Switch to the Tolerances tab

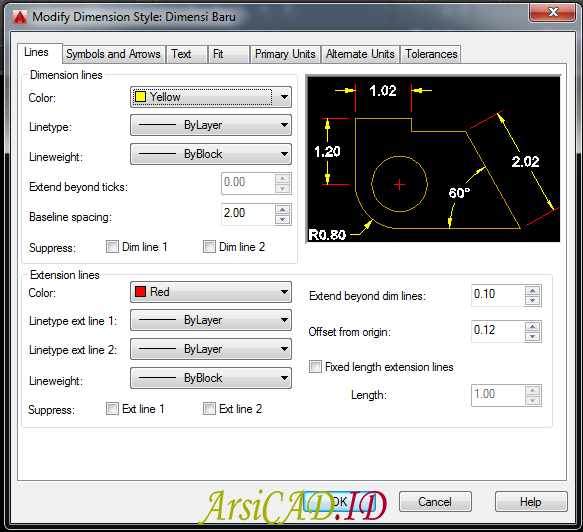(x=431, y=54)
